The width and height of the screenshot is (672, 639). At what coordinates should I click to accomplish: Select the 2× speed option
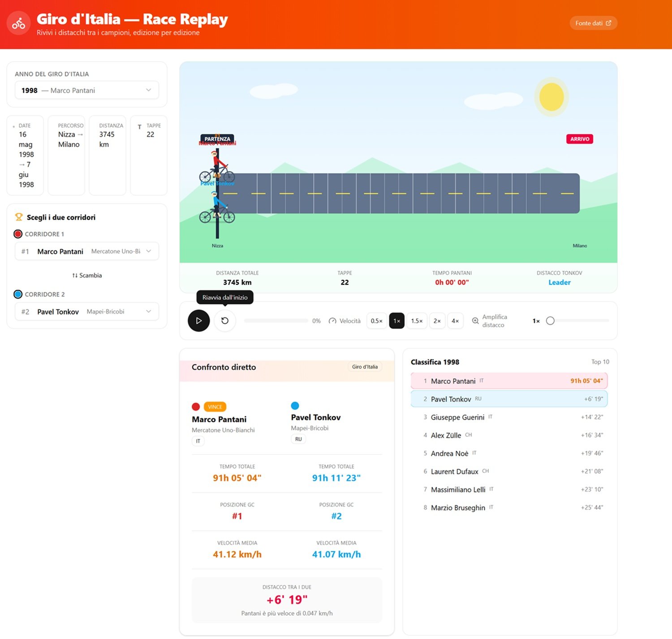[x=437, y=321]
